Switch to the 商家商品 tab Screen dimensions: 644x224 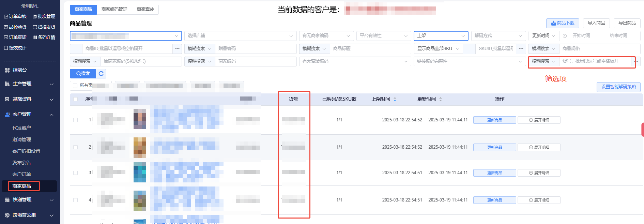(83, 10)
